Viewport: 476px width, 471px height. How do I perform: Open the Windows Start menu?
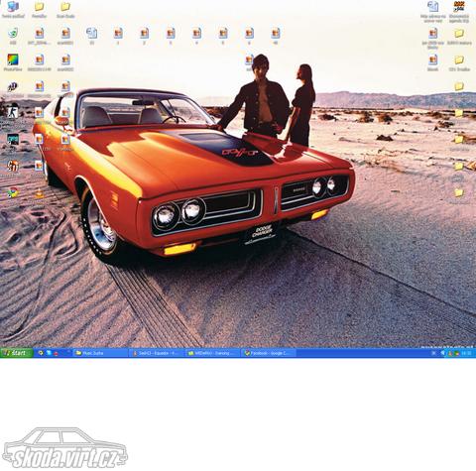[17, 353]
